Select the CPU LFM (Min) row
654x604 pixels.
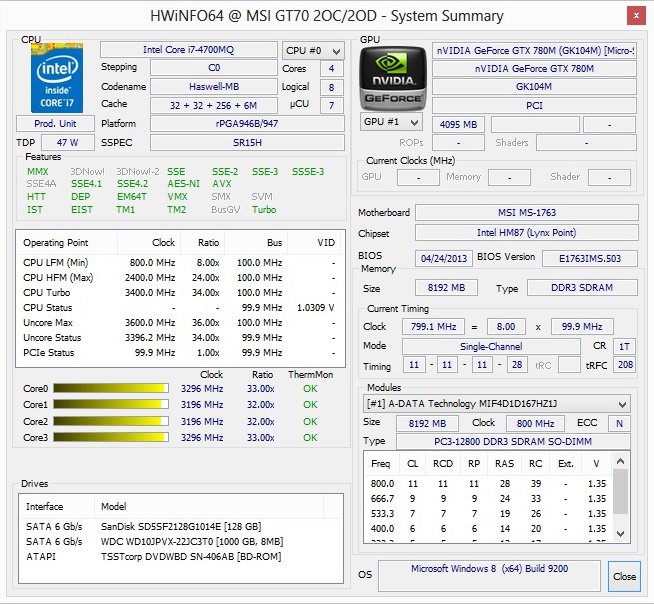(180, 262)
